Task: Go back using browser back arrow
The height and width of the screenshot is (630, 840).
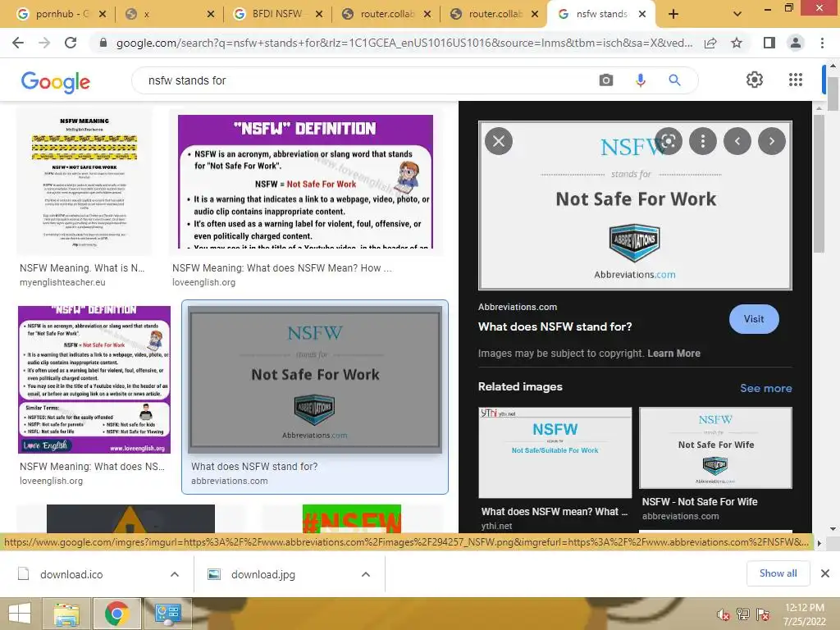Action: coord(18,43)
